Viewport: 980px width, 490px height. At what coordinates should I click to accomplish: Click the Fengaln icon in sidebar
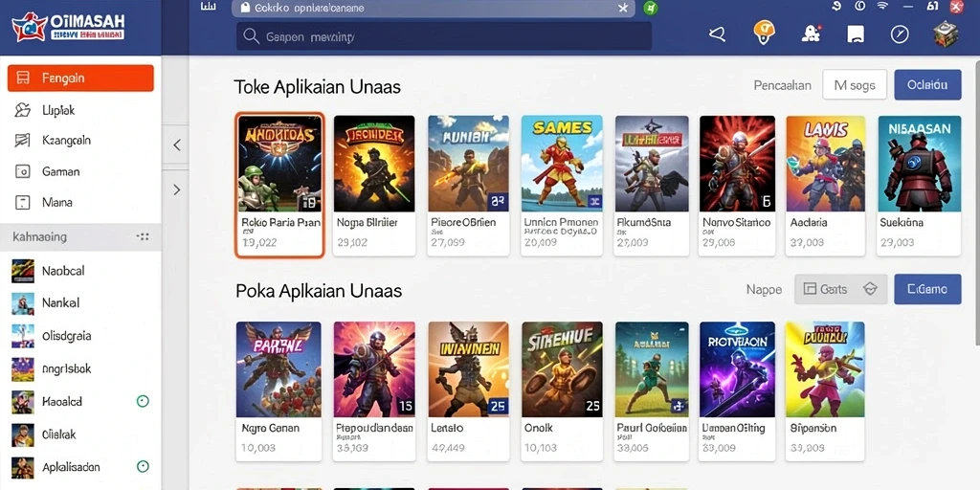[x=23, y=78]
